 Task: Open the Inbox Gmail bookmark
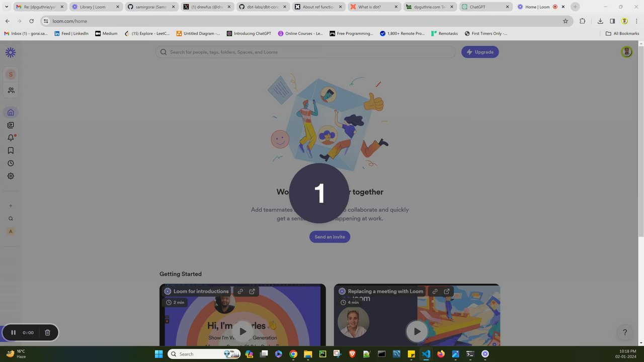(x=26, y=34)
